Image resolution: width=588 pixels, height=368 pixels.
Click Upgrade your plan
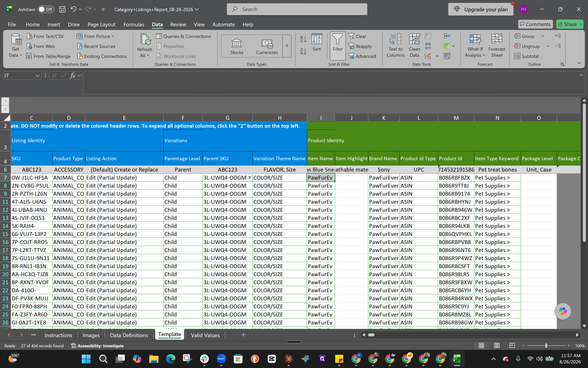pyautogui.click(x=481, y=9)
